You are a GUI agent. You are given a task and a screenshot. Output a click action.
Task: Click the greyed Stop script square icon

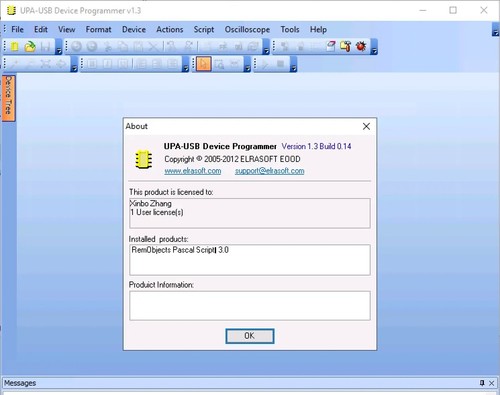coord(280,64)
